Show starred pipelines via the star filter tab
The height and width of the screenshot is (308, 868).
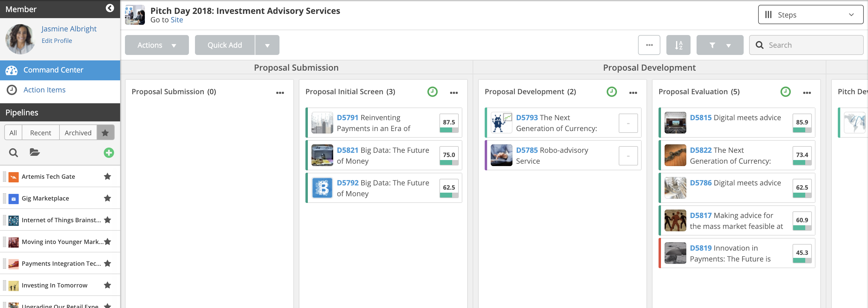tap(105, 133)
